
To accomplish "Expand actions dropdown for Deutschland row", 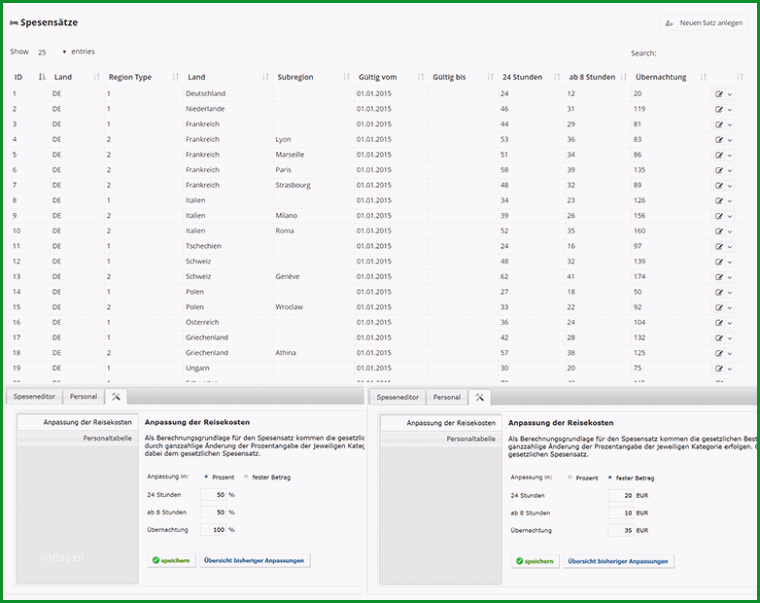I will click(729, 95).
